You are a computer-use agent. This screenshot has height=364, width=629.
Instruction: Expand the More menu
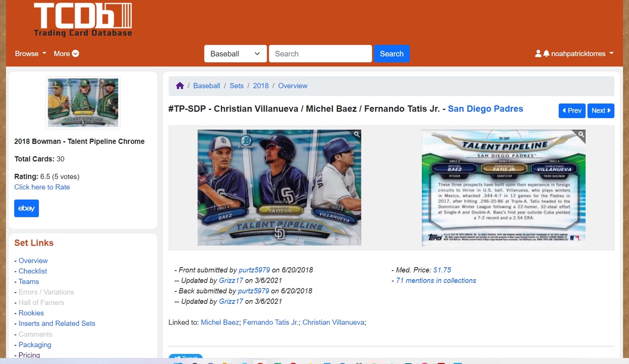pos(66,53)
